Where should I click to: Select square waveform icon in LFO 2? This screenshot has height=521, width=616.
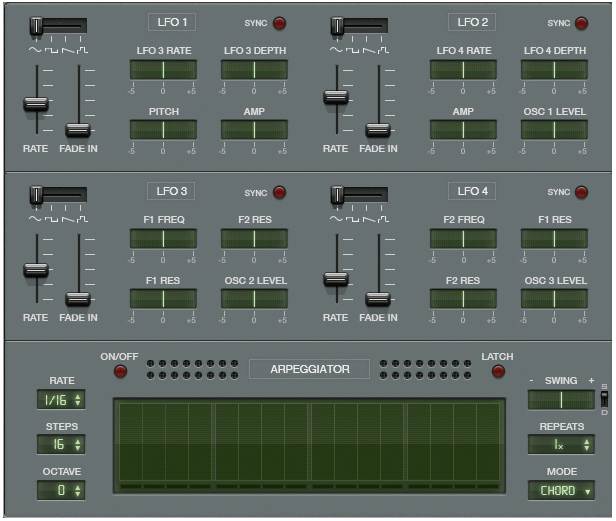click(352, 50)
